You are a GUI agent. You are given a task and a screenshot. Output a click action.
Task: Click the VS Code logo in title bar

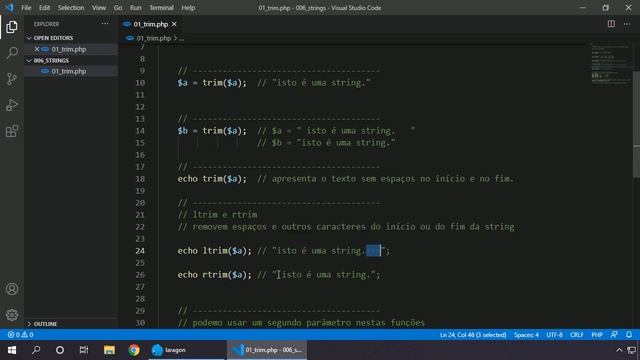pyautogui.click(x=9, y=7)
